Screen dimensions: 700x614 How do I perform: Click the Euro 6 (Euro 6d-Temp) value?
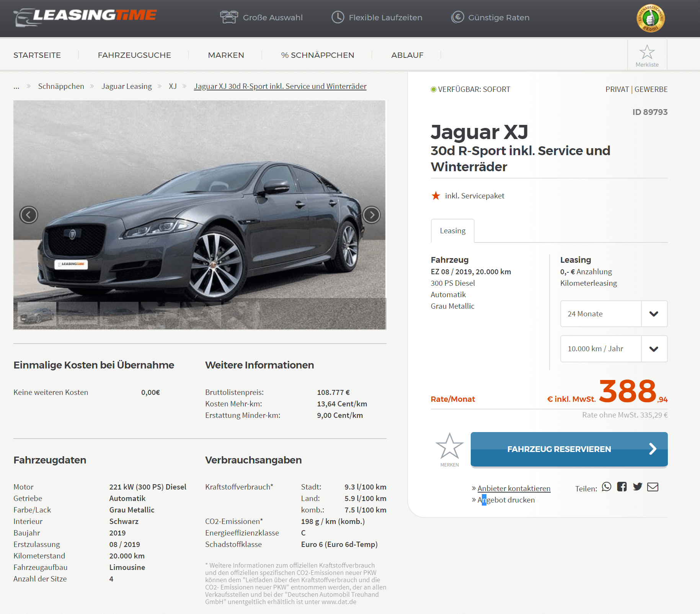339,544
